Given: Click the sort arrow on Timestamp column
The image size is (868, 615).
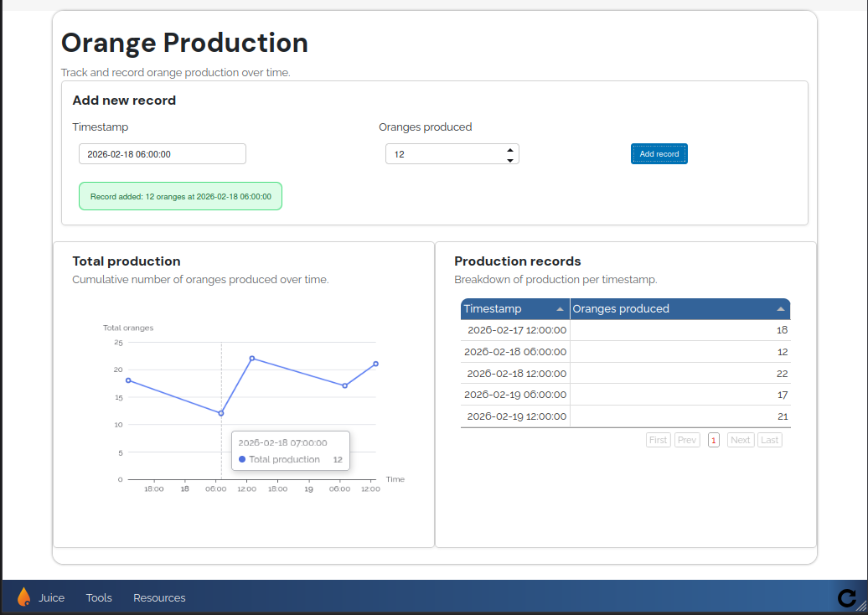Looking at the screenshot, I should pos(559,308).
